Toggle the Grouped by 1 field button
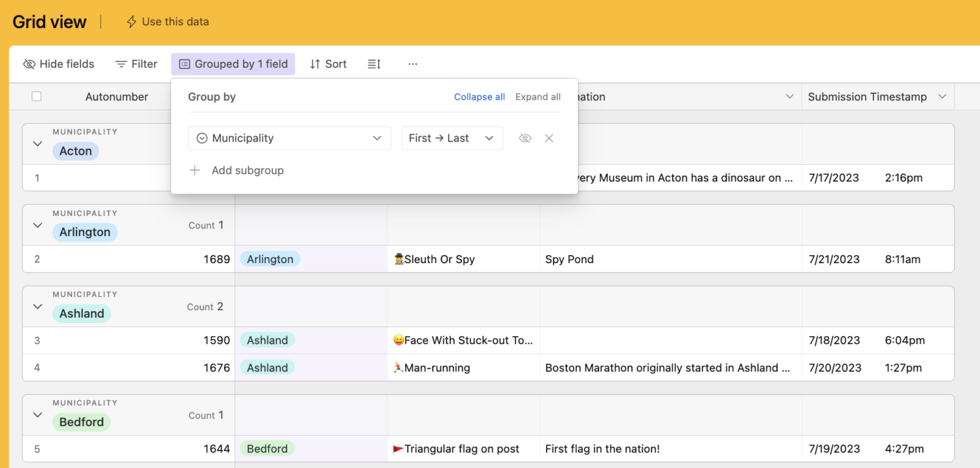The image size is (980, 468). coord(233,64)
